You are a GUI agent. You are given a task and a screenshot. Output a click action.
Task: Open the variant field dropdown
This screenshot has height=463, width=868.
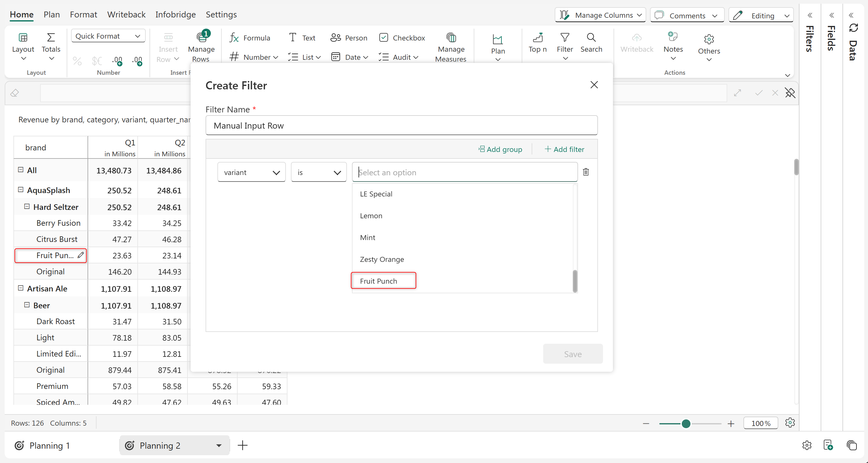click(x=251, y=172)
